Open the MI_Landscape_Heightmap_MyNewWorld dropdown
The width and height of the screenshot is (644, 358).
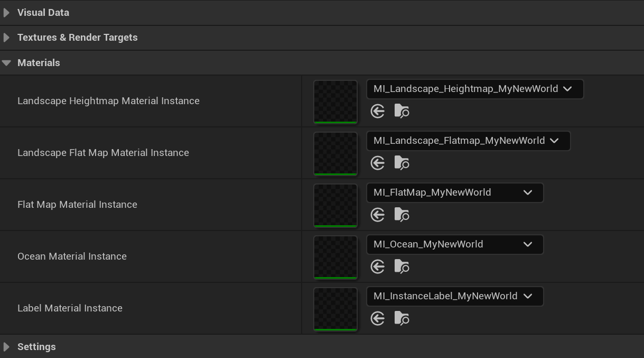pos(475,89)
